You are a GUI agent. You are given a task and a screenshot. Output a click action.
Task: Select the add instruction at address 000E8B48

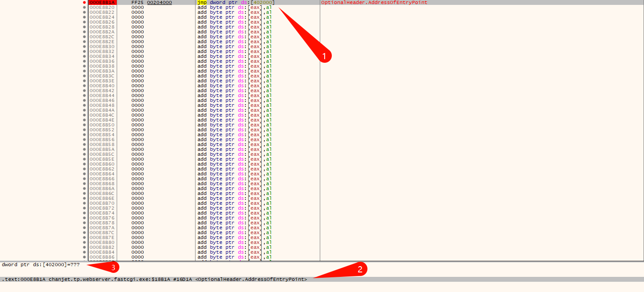235,105
